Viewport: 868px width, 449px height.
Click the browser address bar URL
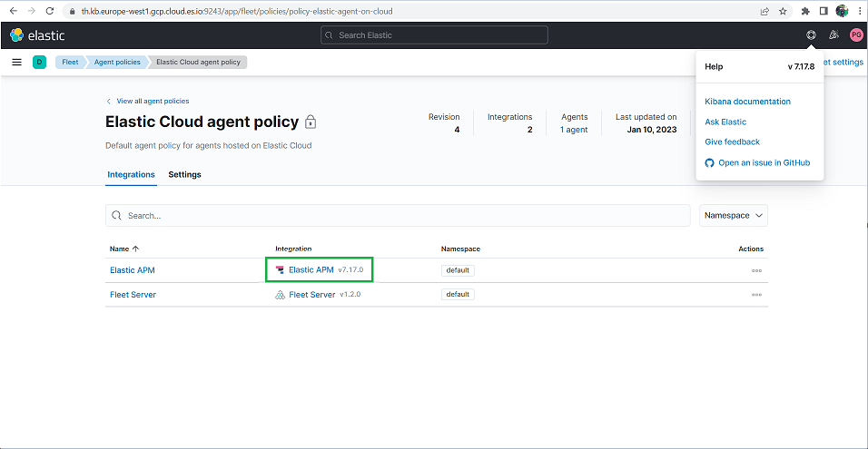tap(237, 11)
